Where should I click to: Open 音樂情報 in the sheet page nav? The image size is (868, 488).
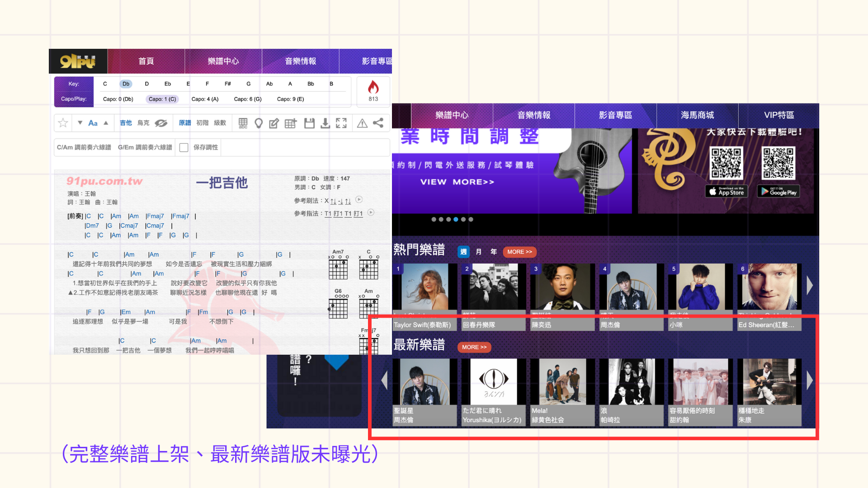(x=301, y=61)
